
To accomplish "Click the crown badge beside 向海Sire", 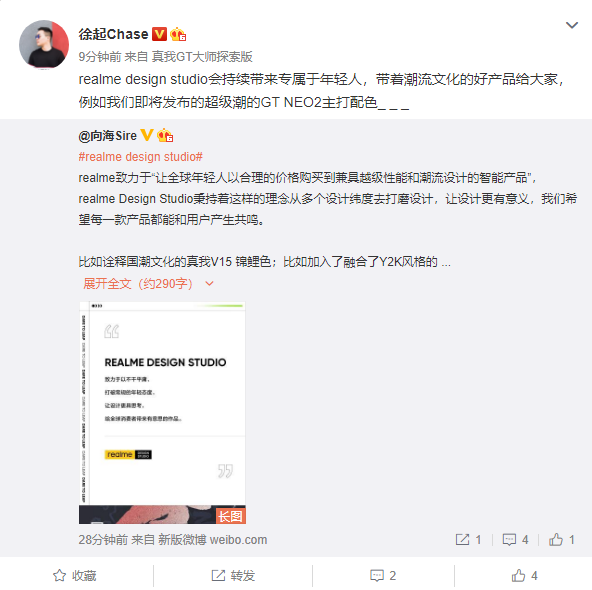I will click(165, 135).
